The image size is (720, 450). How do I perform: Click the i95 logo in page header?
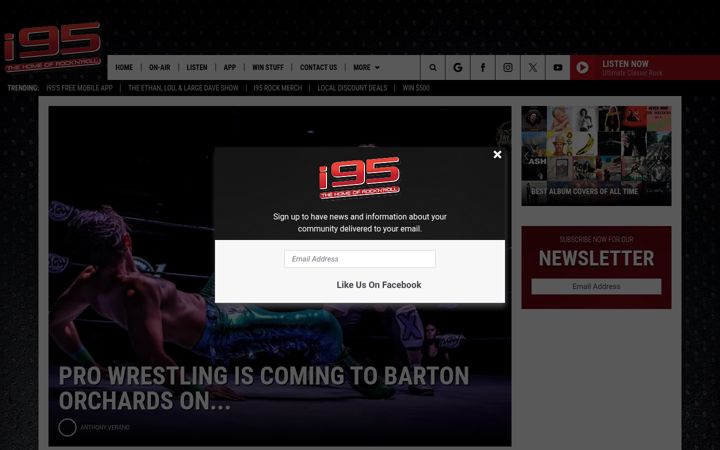tap(52, 47)
